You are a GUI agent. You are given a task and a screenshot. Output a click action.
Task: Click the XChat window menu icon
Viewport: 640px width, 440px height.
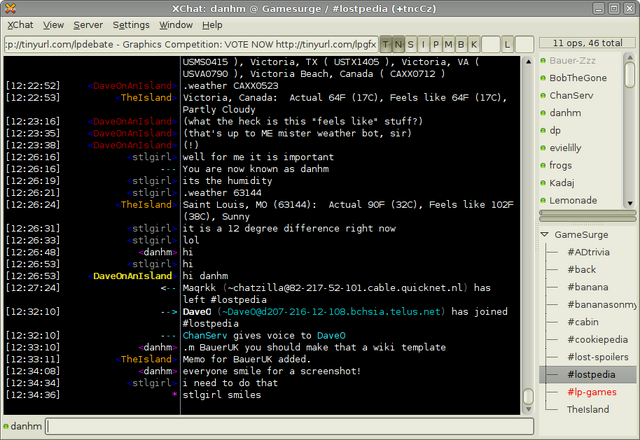click(x=11, y=8)
